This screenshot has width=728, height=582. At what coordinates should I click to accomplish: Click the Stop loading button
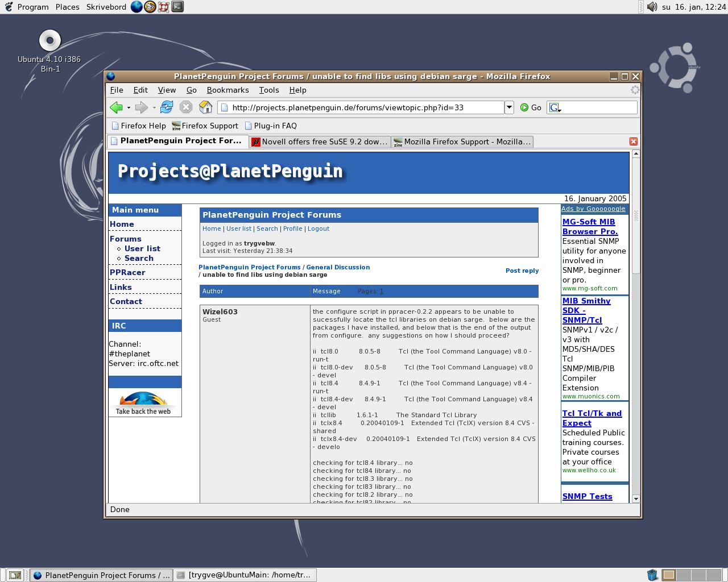[186, 107]
